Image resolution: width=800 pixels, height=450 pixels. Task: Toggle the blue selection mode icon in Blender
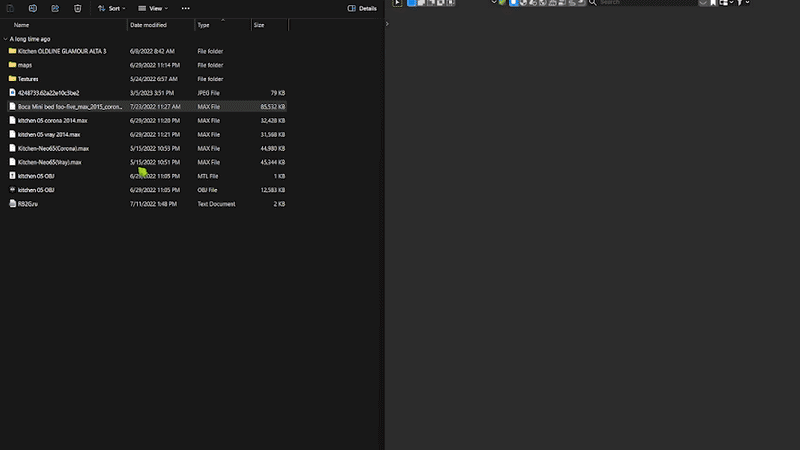(412, 3)
